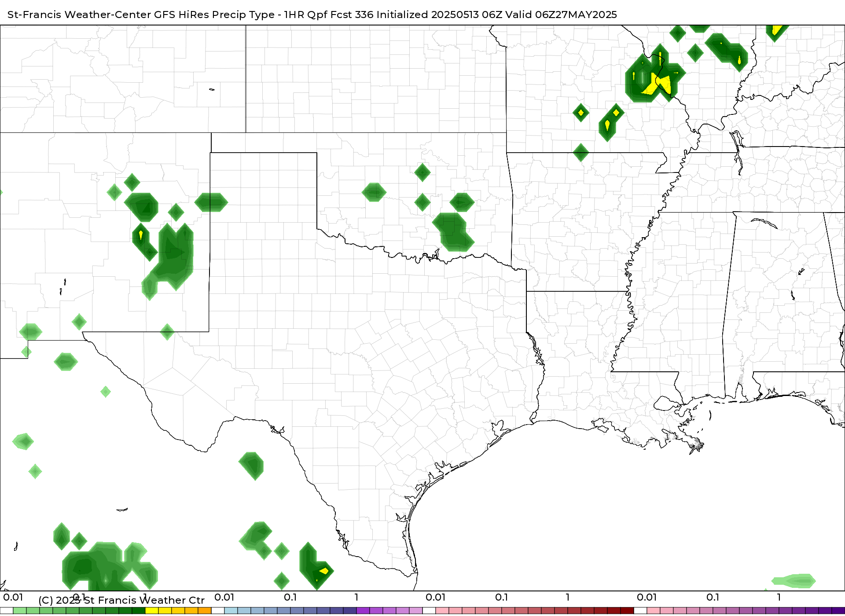The height and width of the screenshot is (616, 845).
Task: Click the 'Fcst 336' text in title
Action: [x=352, y=15]
